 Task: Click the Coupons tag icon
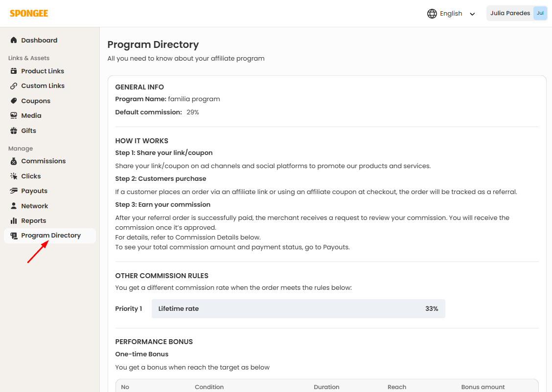click(x=14, y=101)
